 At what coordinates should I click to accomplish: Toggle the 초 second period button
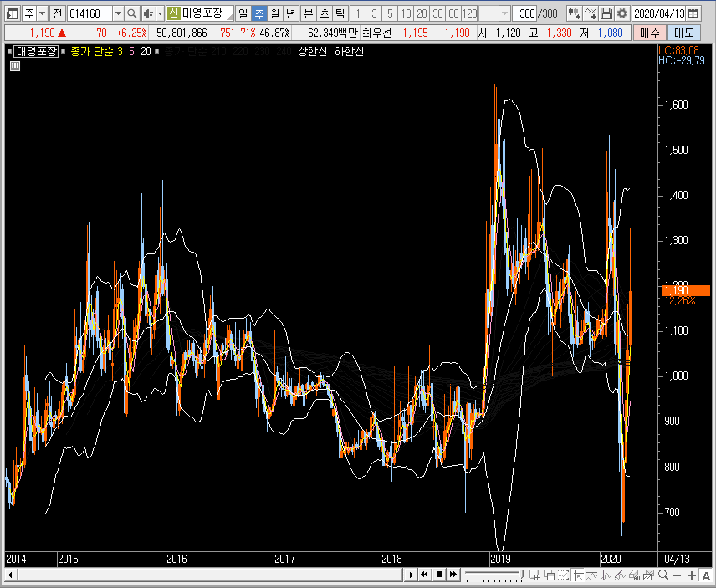pos(325,13)
